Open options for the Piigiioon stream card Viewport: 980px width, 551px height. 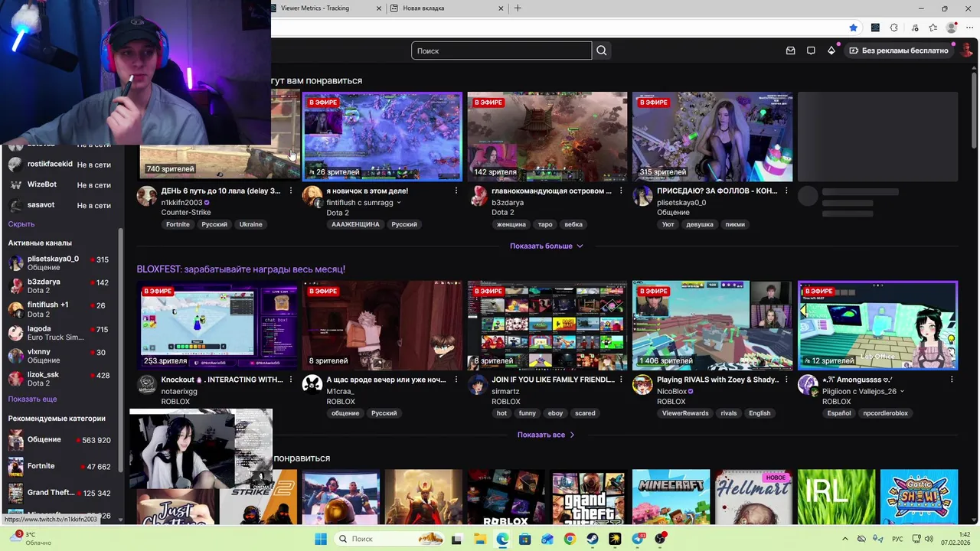coord(952,380)
